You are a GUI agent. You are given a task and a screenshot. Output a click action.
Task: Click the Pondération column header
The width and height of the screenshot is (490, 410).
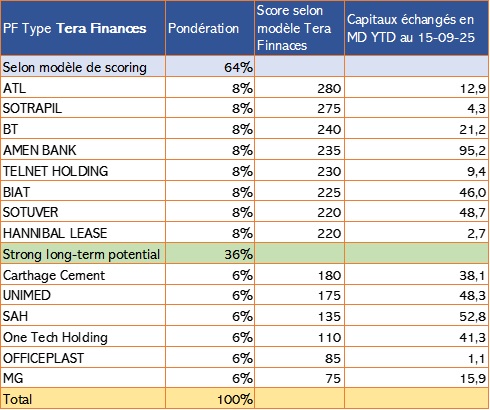click(210, 28)
